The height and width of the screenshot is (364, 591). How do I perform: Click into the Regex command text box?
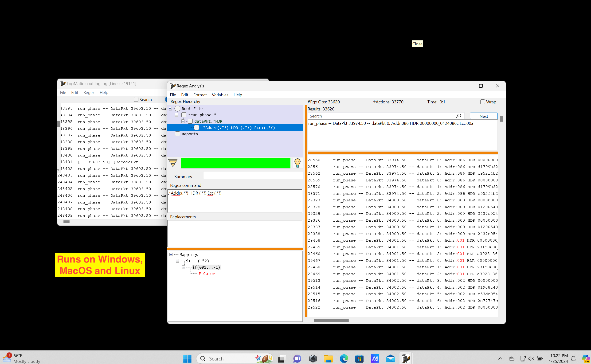tap(235, 201)
